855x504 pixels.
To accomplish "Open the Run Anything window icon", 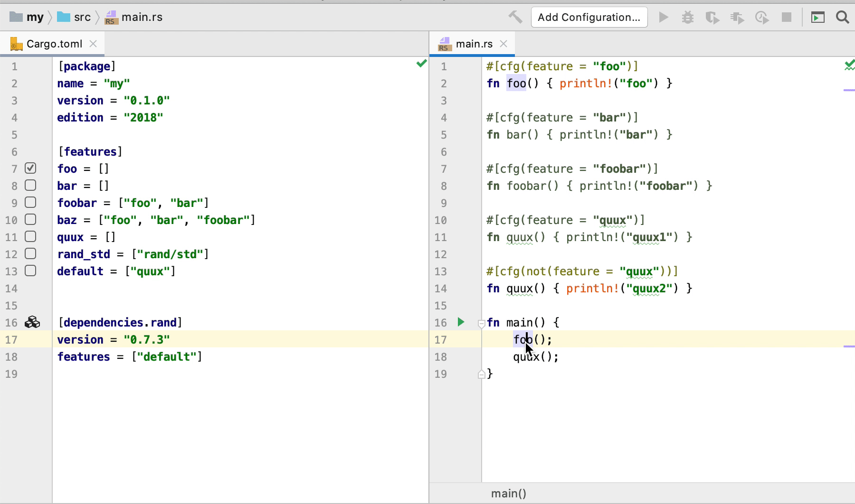I will coord(817,18).
